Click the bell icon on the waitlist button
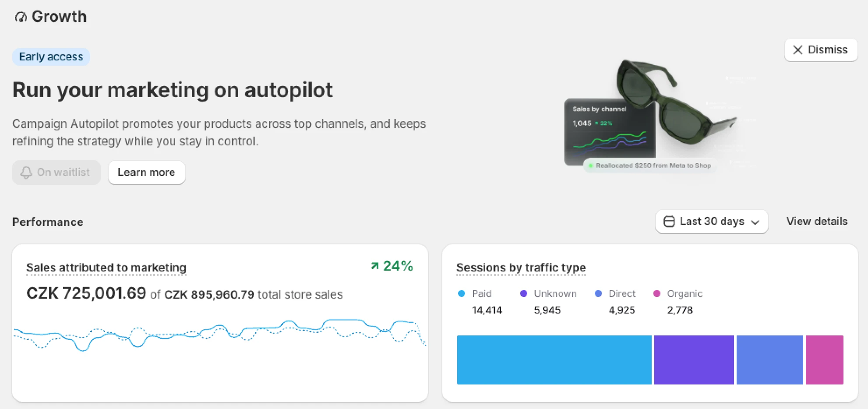Viewport: 868px width, 409px height. 26,173
